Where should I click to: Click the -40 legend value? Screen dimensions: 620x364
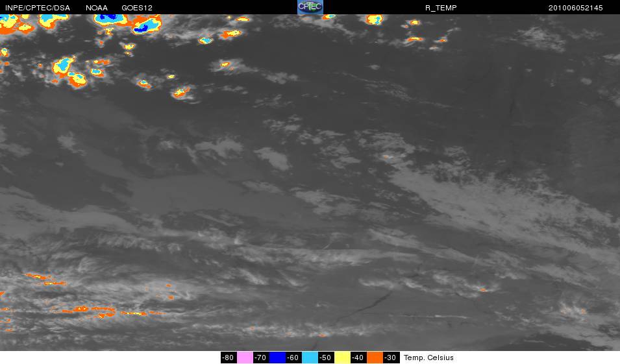(358, 358)
